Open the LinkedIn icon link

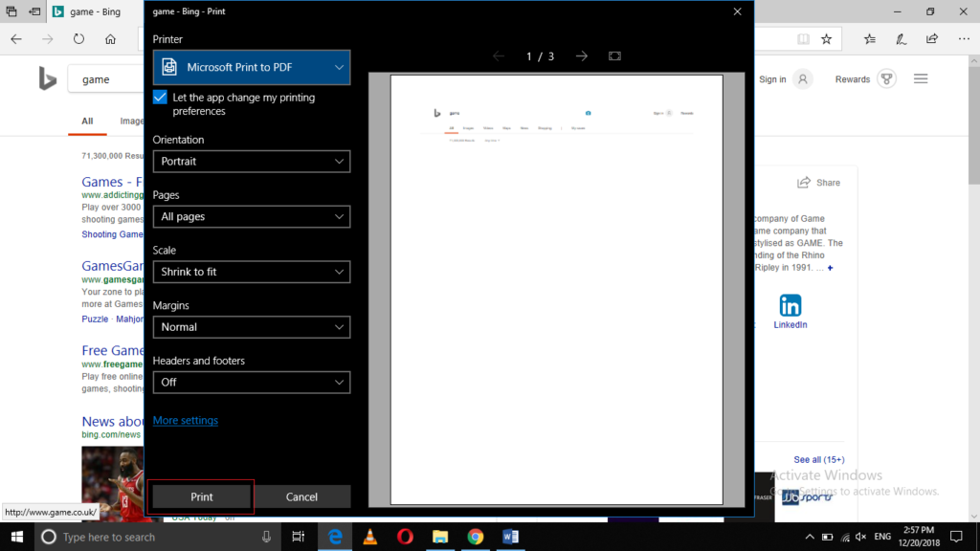point(790,306)
